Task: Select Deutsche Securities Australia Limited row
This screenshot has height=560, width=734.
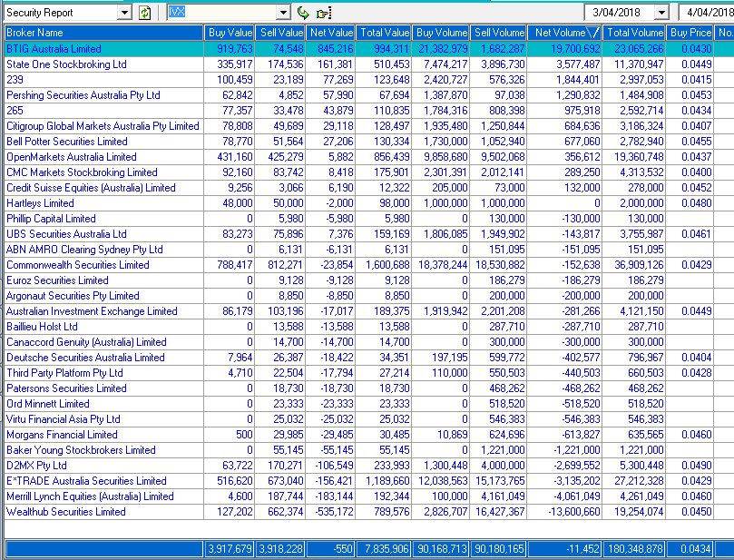Action: point(369,358)
